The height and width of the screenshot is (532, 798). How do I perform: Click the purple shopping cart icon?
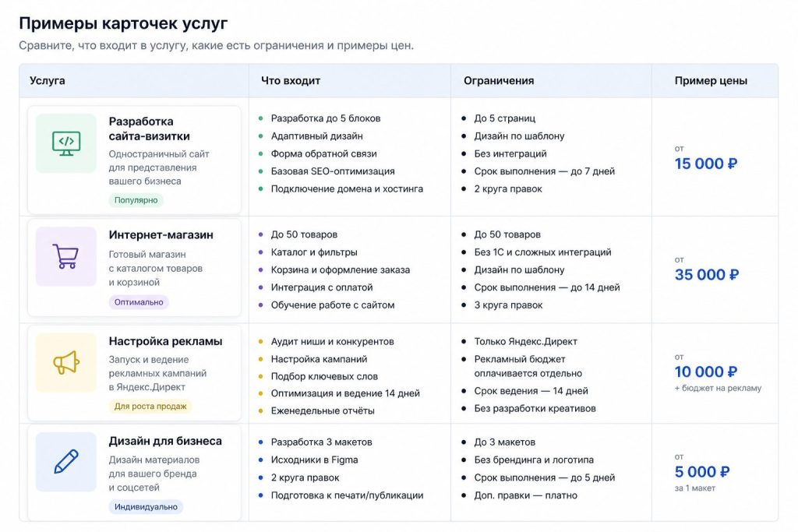tap(66, 256)
